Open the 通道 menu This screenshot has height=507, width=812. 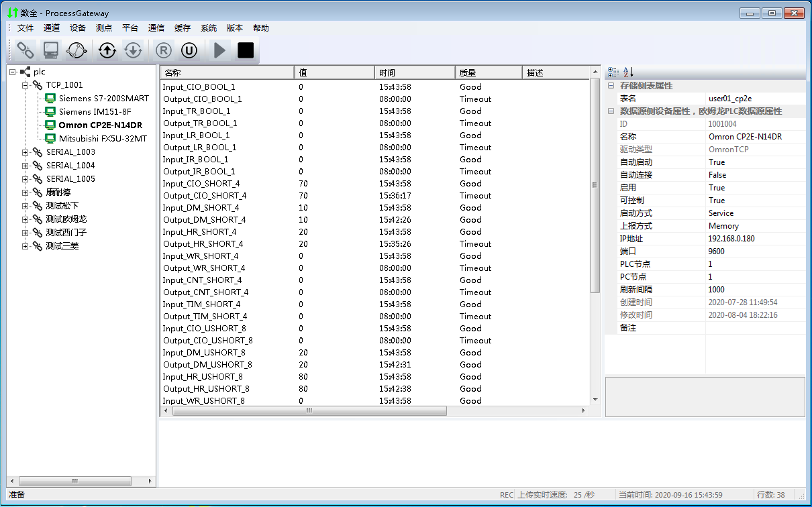(x=52, y=28)
